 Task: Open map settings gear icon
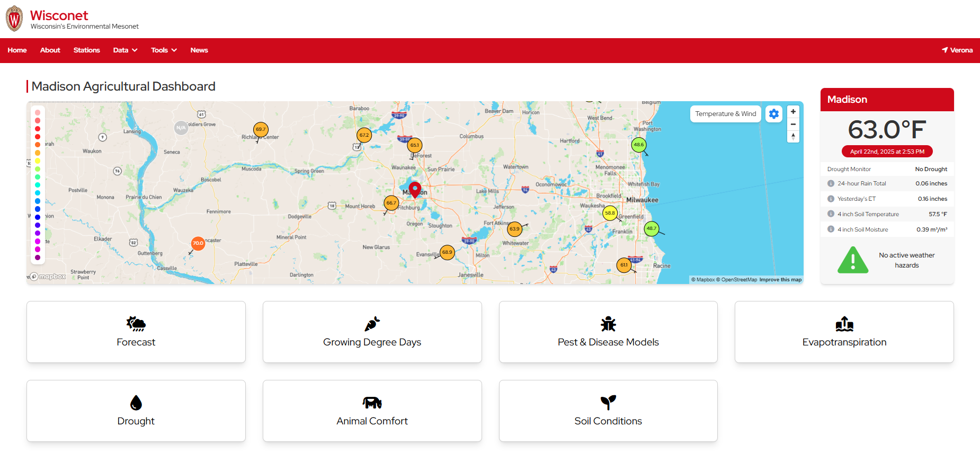774,114
